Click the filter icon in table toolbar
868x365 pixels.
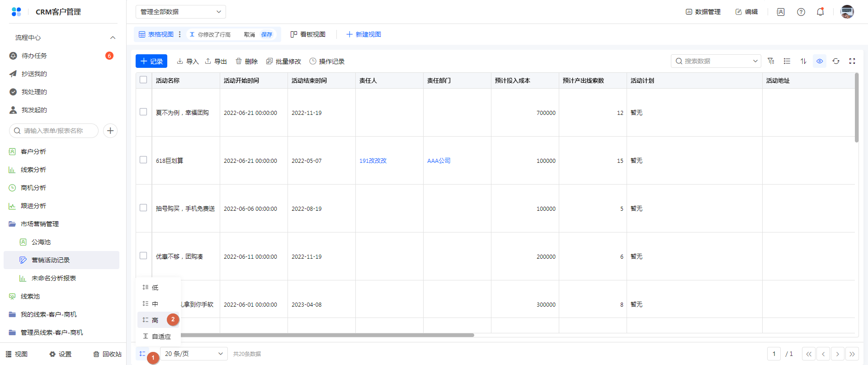click(771, 61)
